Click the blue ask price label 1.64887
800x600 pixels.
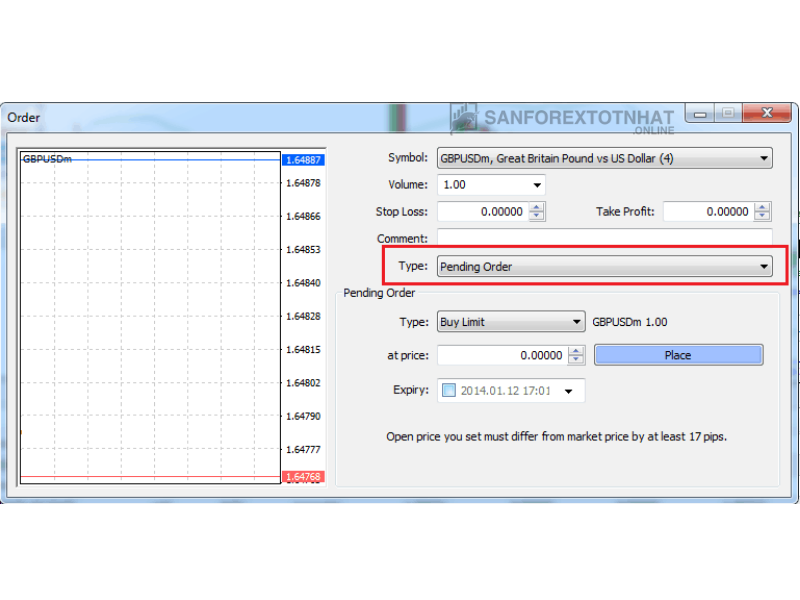click(303, 160)
